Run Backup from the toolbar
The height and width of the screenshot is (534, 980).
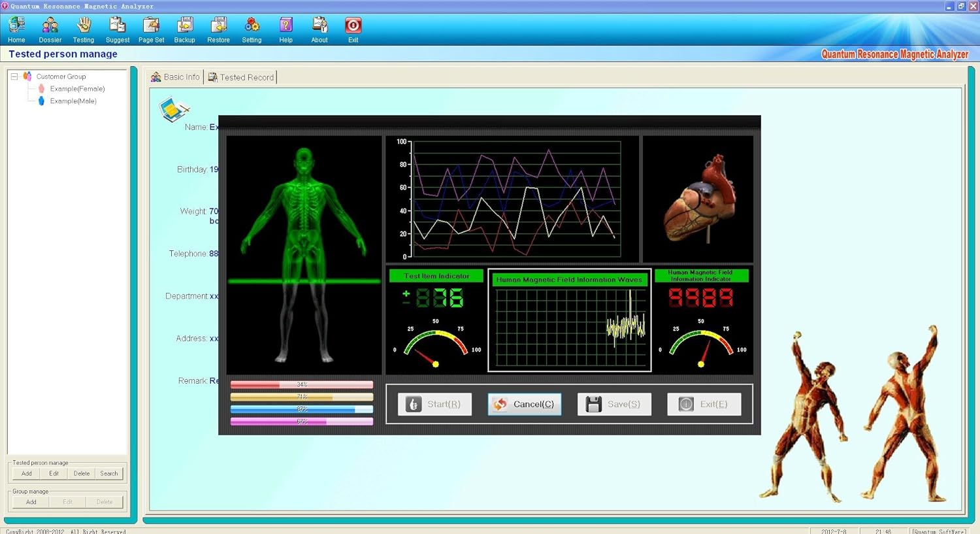[185, 30]
